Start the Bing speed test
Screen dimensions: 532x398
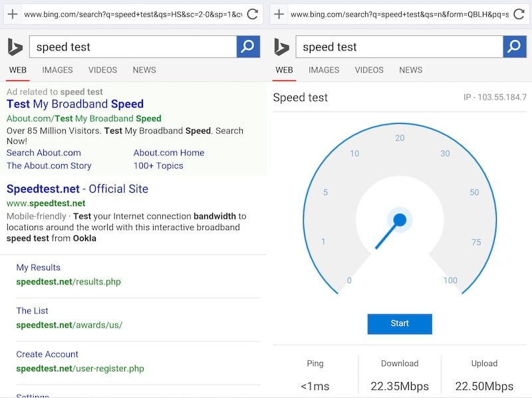[400, 324]
